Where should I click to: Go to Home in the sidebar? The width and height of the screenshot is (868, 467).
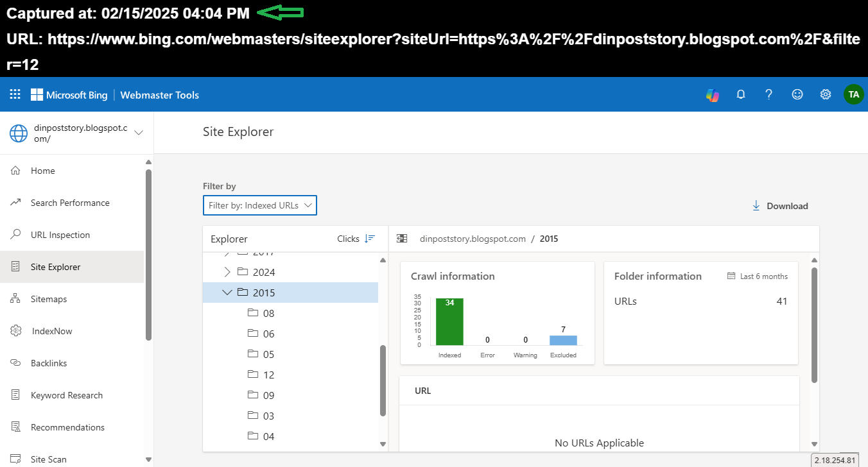click(x=72, y=171)
